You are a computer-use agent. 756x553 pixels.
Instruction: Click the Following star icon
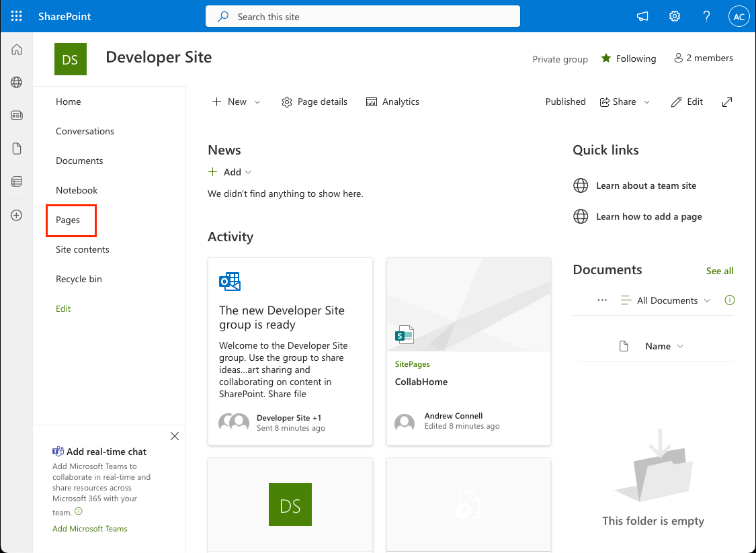[606, 58]
